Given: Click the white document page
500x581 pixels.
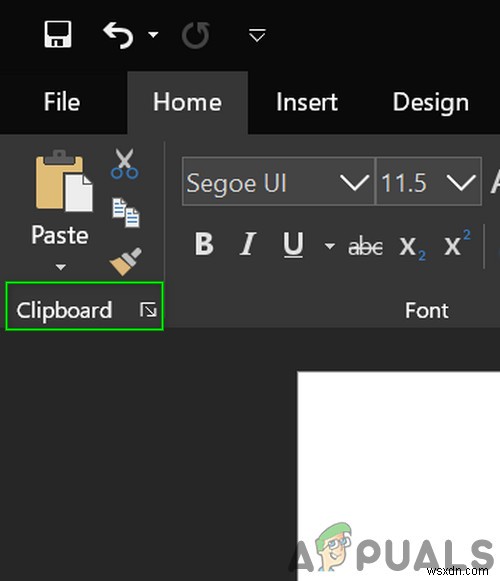Looking at the screenshot, I should pos(398,476).
